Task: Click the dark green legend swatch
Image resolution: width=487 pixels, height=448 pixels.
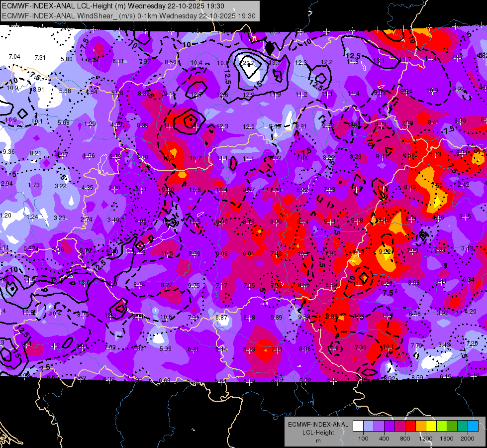Action: (452, 426)
